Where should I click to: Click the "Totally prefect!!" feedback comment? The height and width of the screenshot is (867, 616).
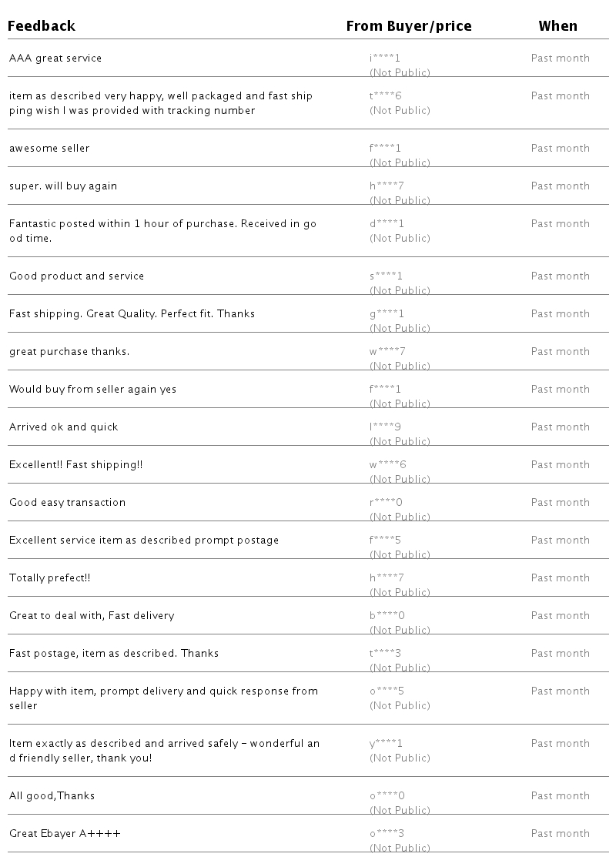(50, 578)
